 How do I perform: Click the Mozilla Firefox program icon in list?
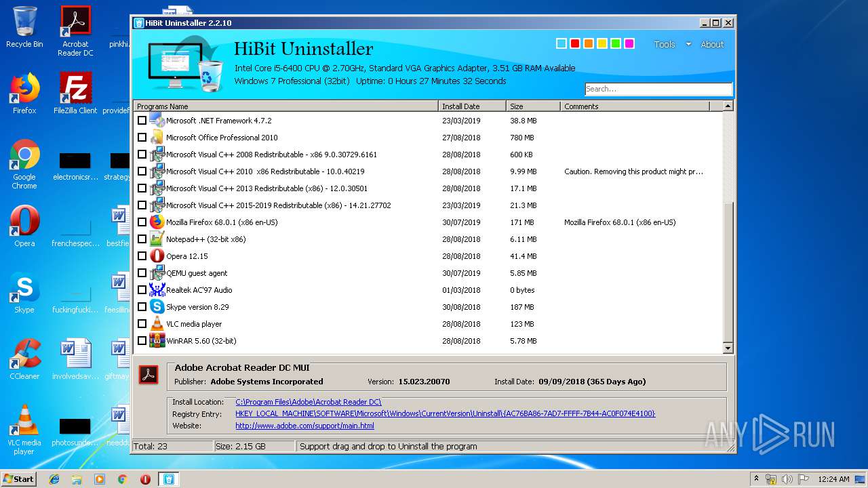coord(157,222)
